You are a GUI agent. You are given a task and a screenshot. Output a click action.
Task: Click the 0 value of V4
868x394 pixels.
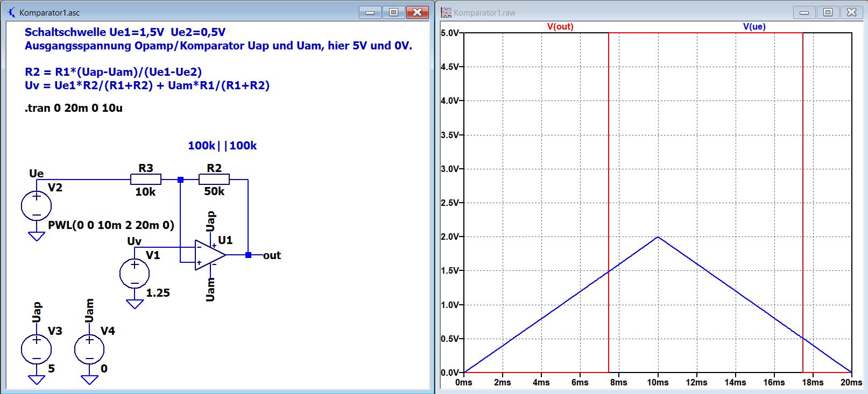click(x=104, y=369)
